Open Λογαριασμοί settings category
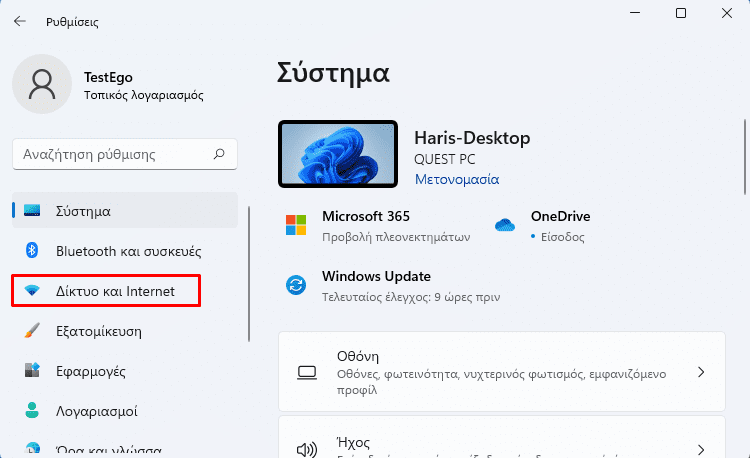The image size is (750, 458). (125, 411)
